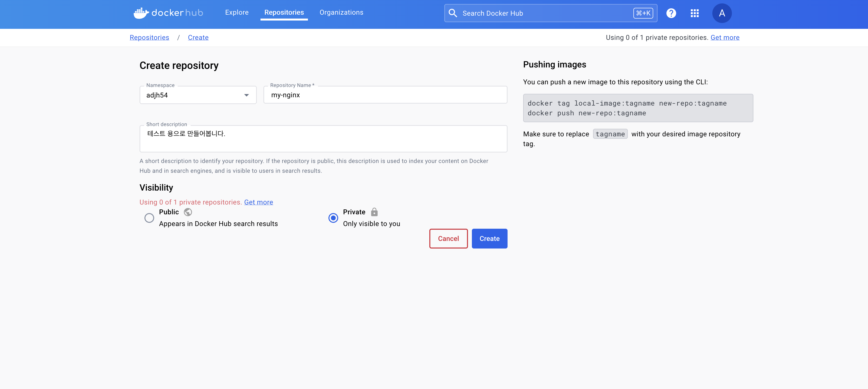Focus the Repository Name input field
This screenshot has height=389, width=868.
(x=385, y=95)
